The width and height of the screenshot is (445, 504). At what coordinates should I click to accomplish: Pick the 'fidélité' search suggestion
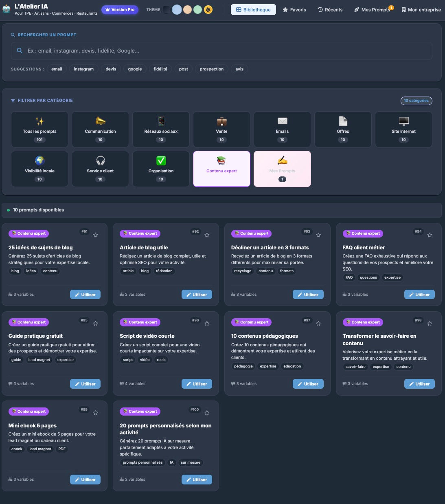pos(160,69)
